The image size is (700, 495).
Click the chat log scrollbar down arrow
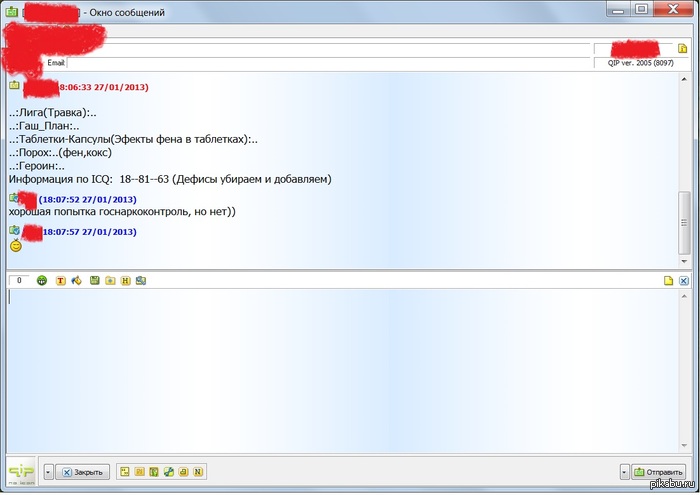(x=684, y=262)
